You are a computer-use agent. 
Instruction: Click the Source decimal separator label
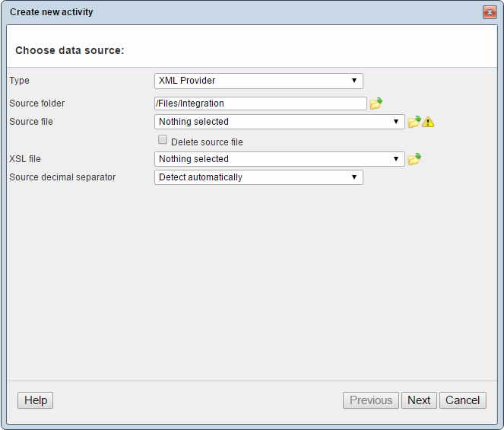[x=62, y=177]
